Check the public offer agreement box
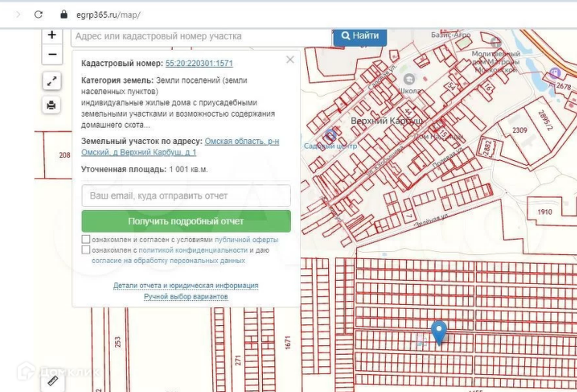The width and height of the screenshot is (577, 392). pos(86,240)
